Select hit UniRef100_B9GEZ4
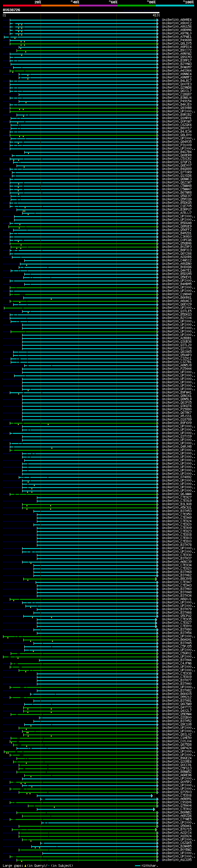Viewport: 197px width, 868px height. coord(176,758)
